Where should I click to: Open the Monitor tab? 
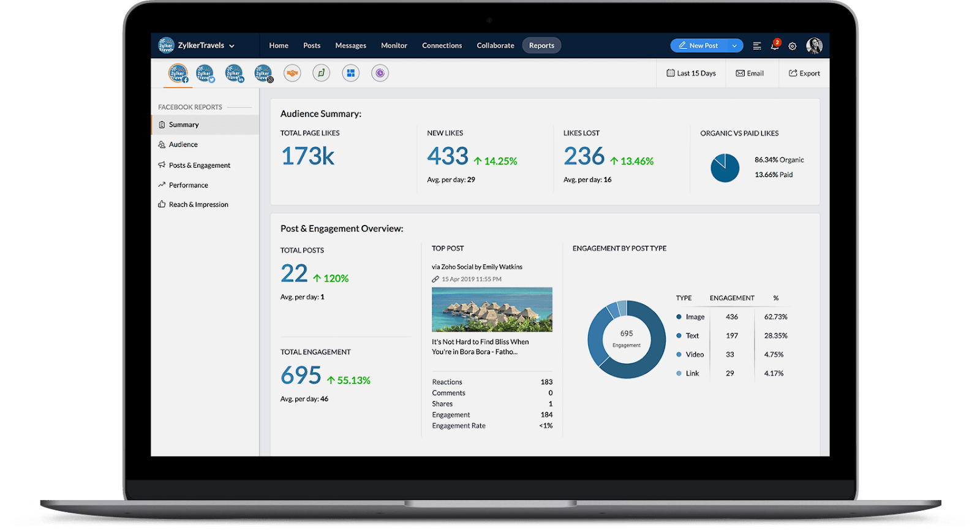point(394,45)
